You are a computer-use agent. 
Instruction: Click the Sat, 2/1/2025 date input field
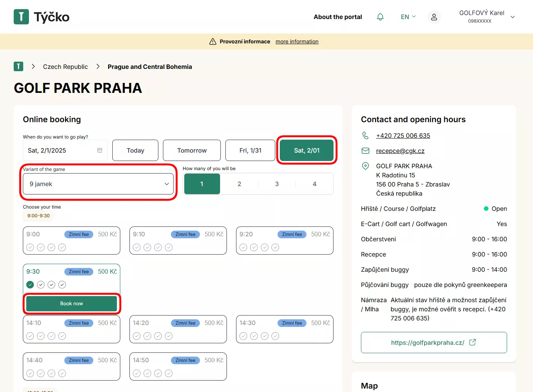point(65,150)
